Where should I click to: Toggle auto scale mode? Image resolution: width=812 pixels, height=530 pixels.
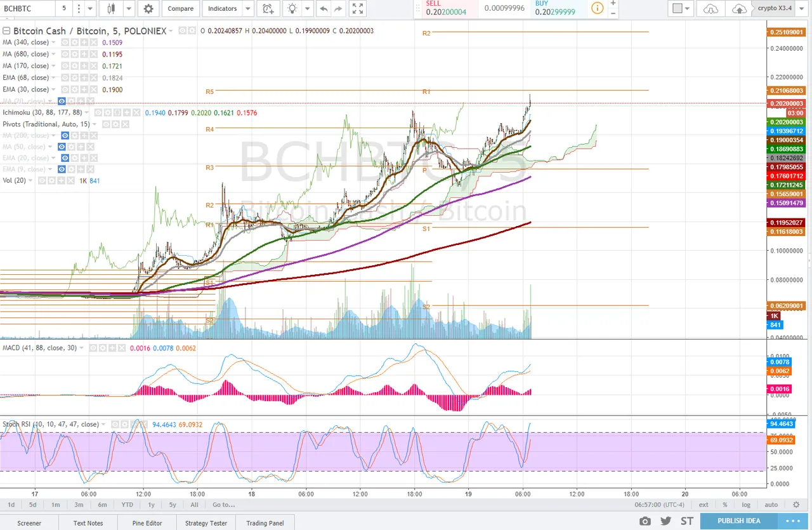771,505
